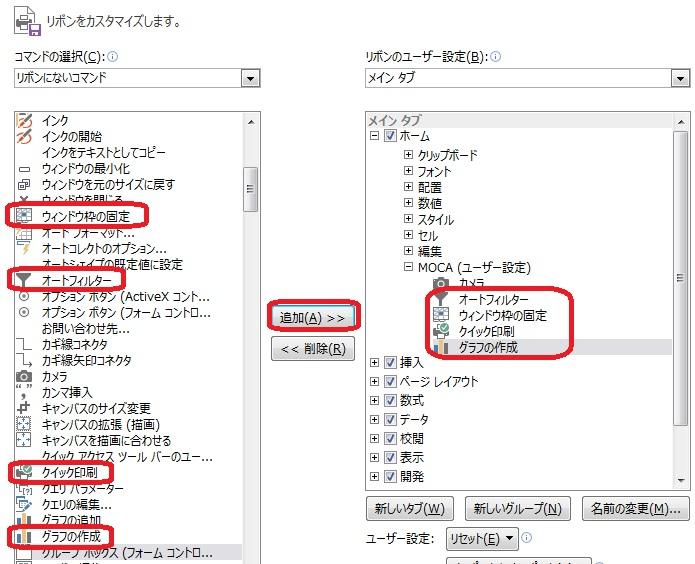Open the リセット dropdown button
Image resolution: width=695 pixels, height=564 pixels.
[x=482, y=538]
